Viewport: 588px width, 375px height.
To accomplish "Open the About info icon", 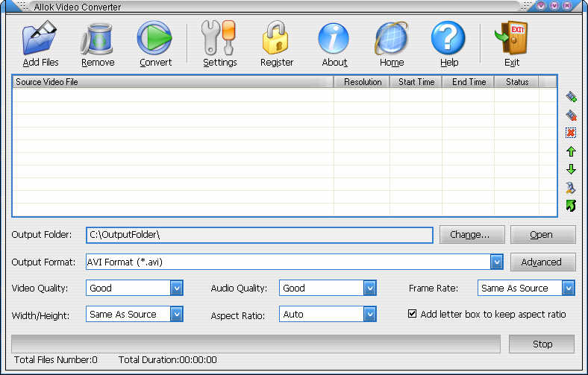I will coord(334,38).
